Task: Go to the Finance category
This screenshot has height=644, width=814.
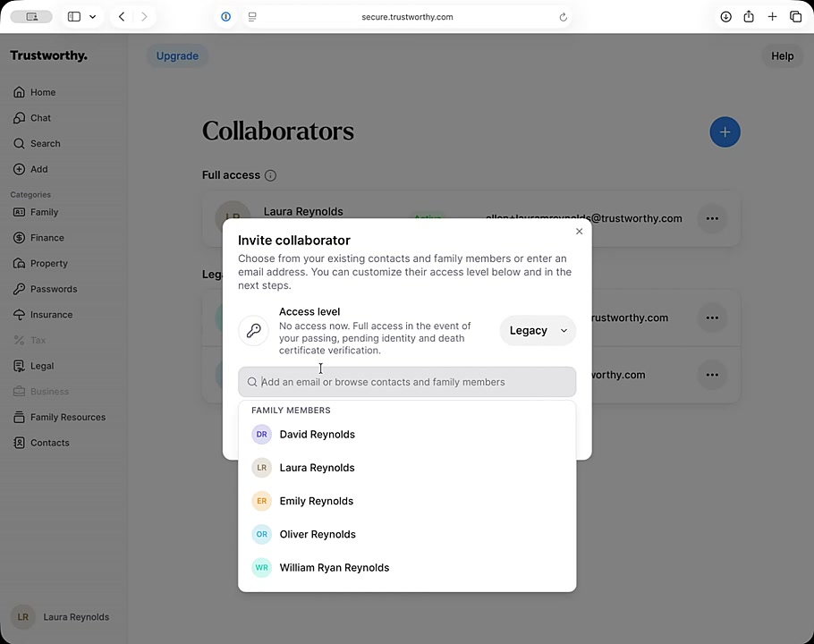Action: (x=47, y=238)
